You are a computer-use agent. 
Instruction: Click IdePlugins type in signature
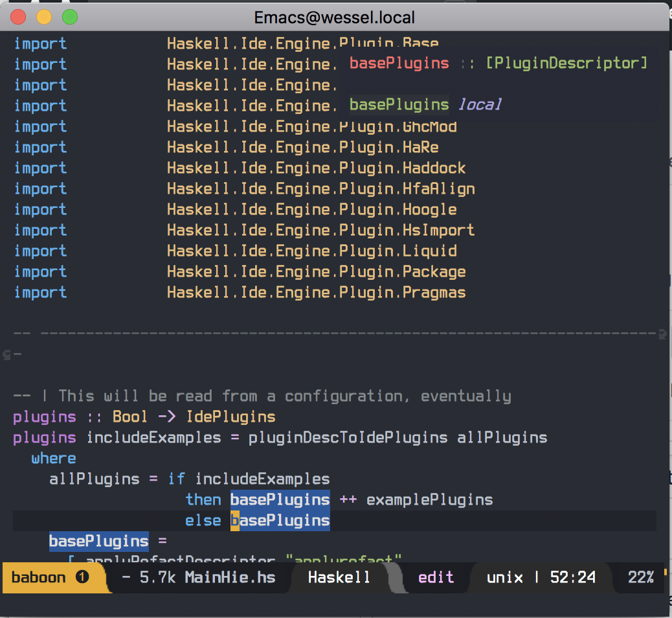point(230,417)
